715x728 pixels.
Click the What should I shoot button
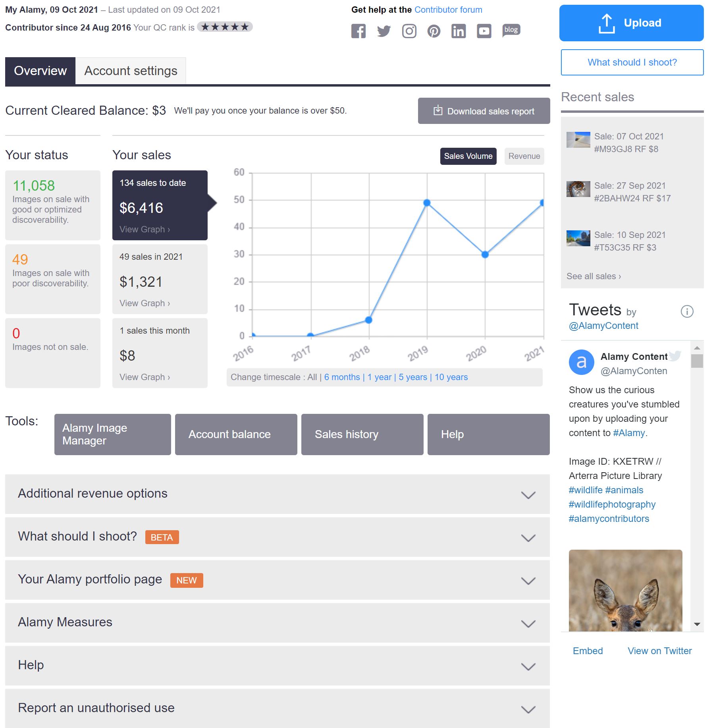(631, 62)
